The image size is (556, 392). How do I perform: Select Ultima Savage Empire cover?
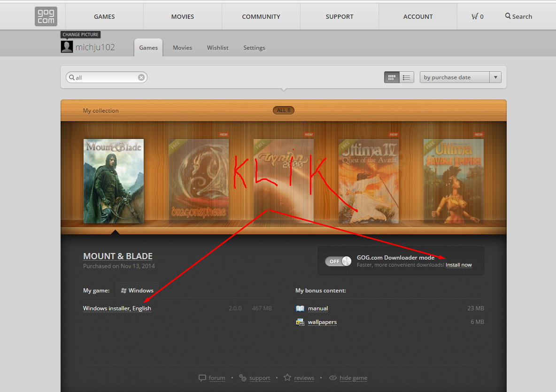point(454,181)
